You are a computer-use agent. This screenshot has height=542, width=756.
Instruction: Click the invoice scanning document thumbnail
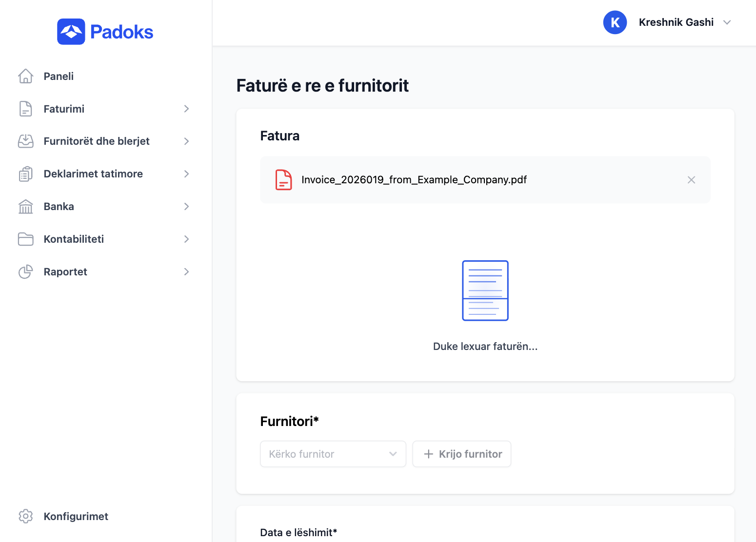[x=485, y=290]
